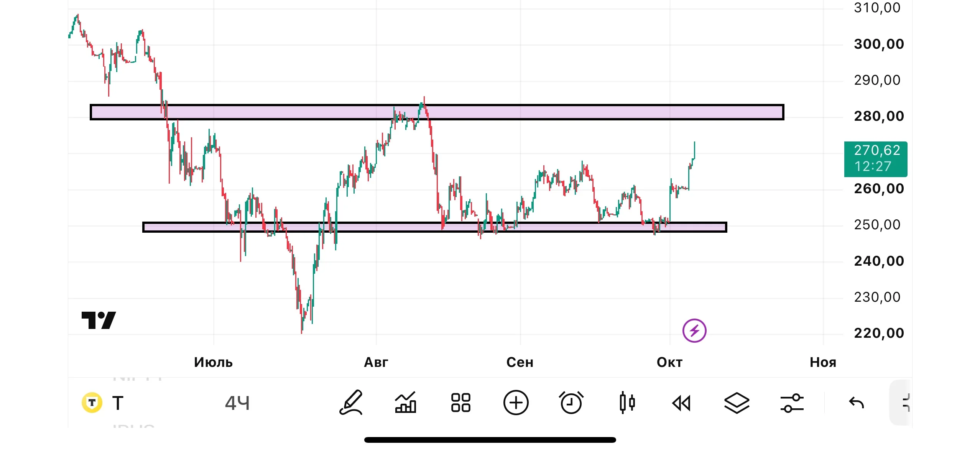The height and width of the screenshot is (452, 980).
Task: Open the T ticker symbol search
Action: coord(103,403)
